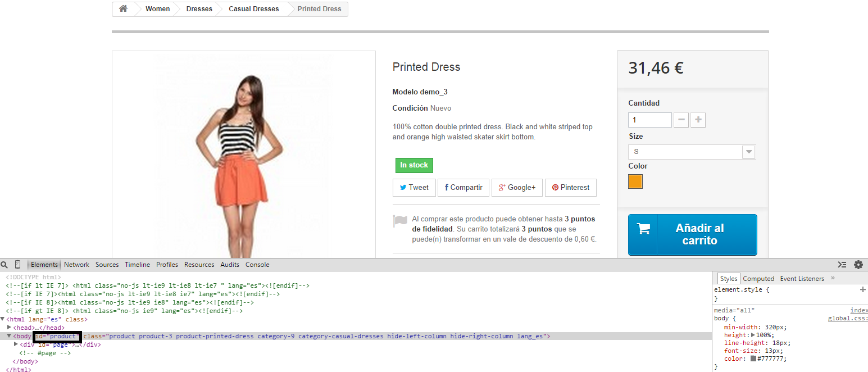
Task: Add new style rule with plus icon
Action: coord(862,289)
